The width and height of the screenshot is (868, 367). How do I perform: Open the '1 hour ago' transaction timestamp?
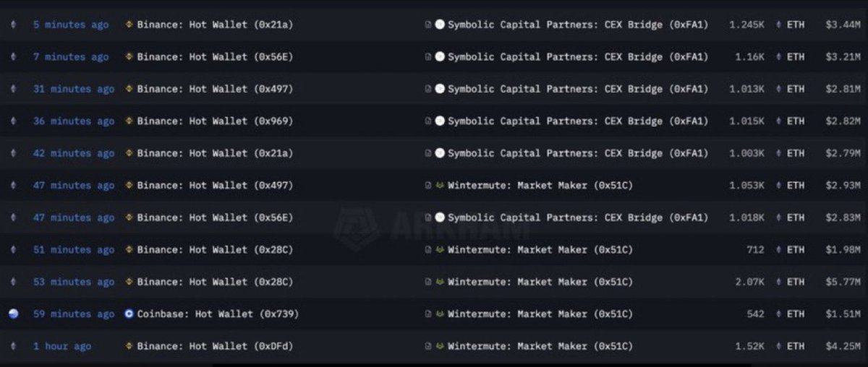click(x=62, y=346)
